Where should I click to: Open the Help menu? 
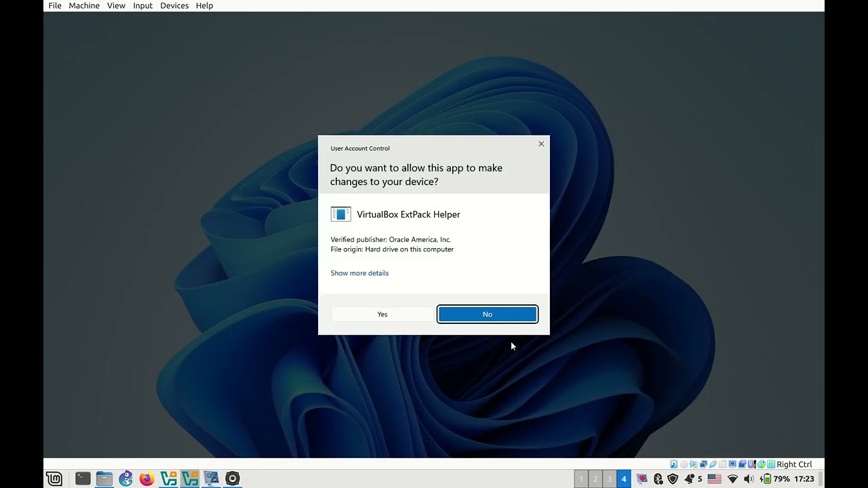click(204, 5)
